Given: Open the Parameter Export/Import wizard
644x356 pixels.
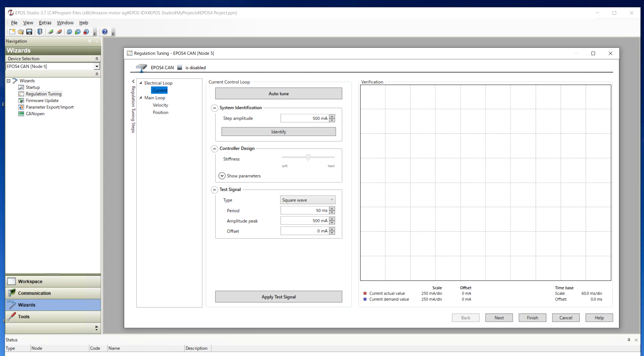Looking at the screenshot, I should tap(49, 107).
